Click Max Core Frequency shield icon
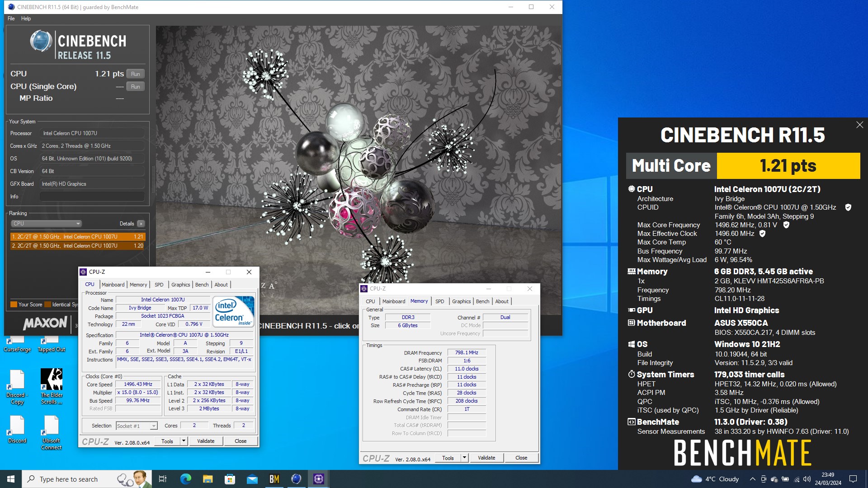The image size is (868, 488). point(786,225)
